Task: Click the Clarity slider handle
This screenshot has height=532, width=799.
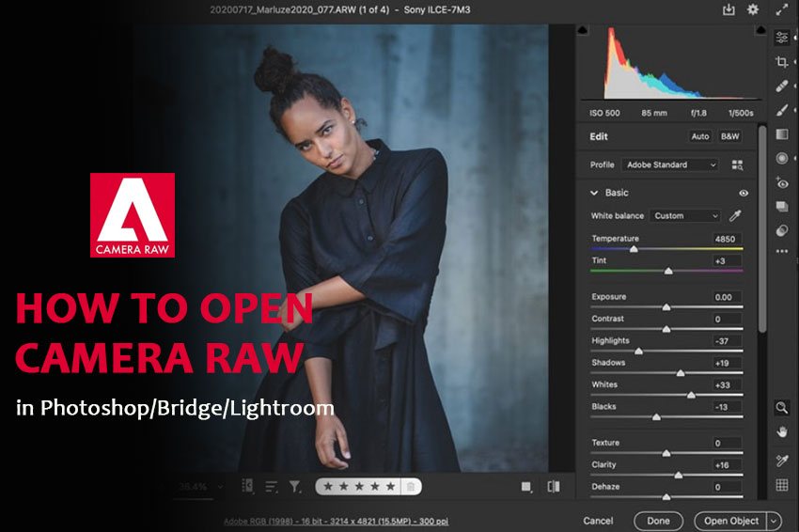Action: (679, 475)
